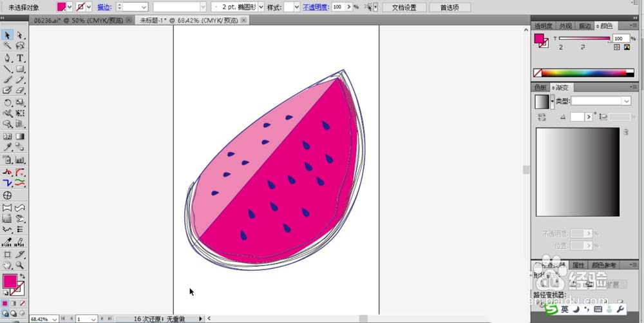The height and width of the screenshot is (323, 644).
Task: Select the Line Segment tool
Action: [x=7, y=69]
